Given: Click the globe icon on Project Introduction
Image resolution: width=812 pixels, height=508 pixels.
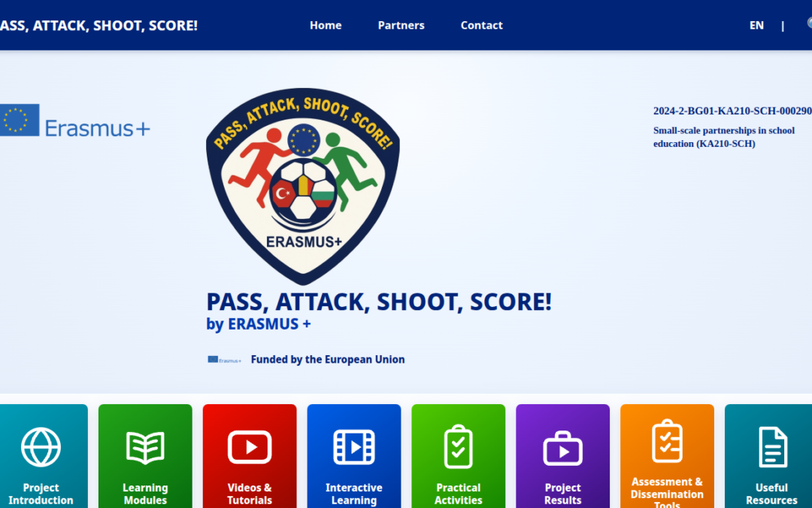Looking at the screenshot, I should tap(41, 447).
